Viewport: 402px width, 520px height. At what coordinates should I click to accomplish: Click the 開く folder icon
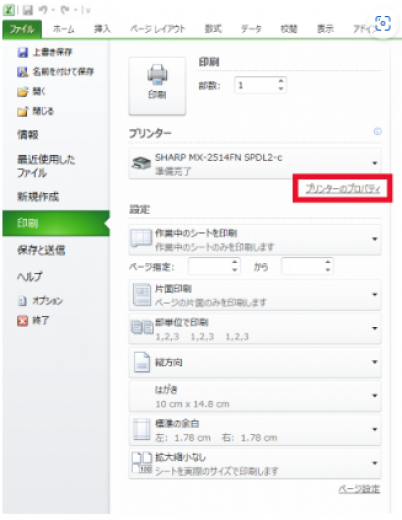click(22, 92)
